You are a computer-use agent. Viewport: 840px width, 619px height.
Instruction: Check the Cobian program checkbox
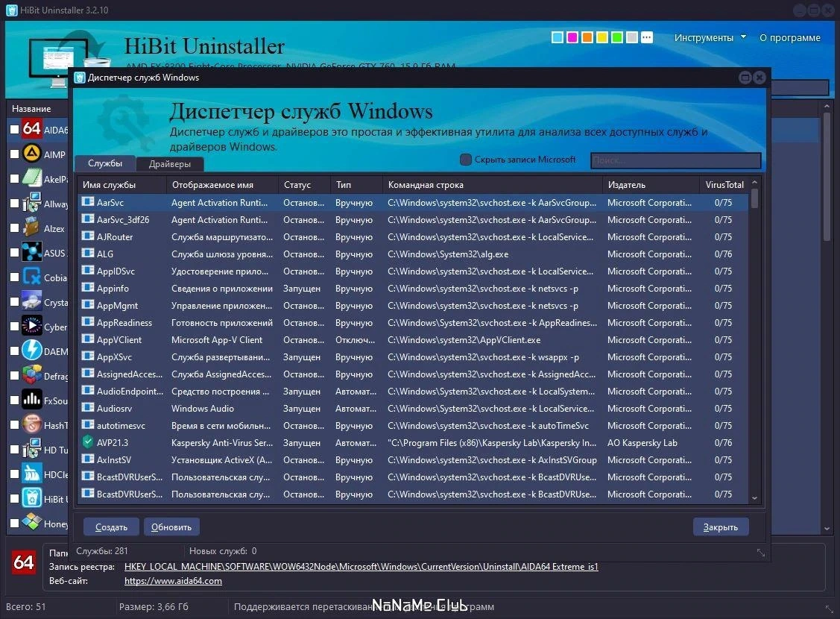[x=14, y=277]
